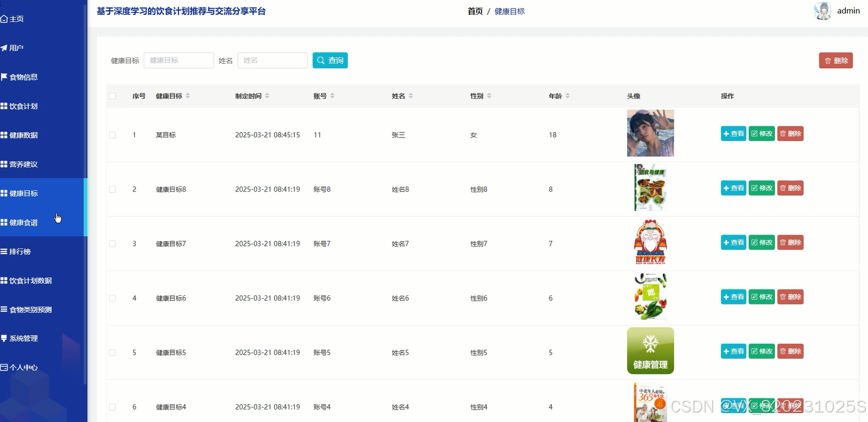Focus the 健康目标 search input
868x422 pixels.
point(179,60)
